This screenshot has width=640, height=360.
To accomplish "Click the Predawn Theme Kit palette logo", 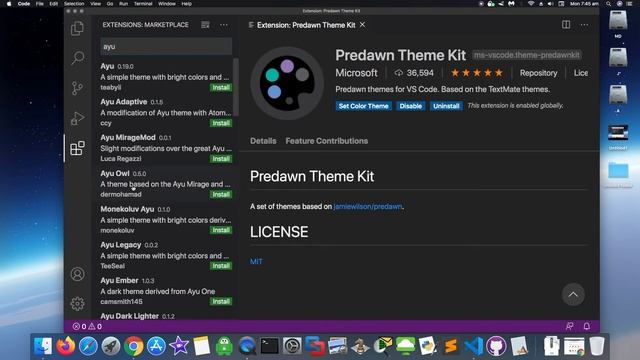I will 287,83.
